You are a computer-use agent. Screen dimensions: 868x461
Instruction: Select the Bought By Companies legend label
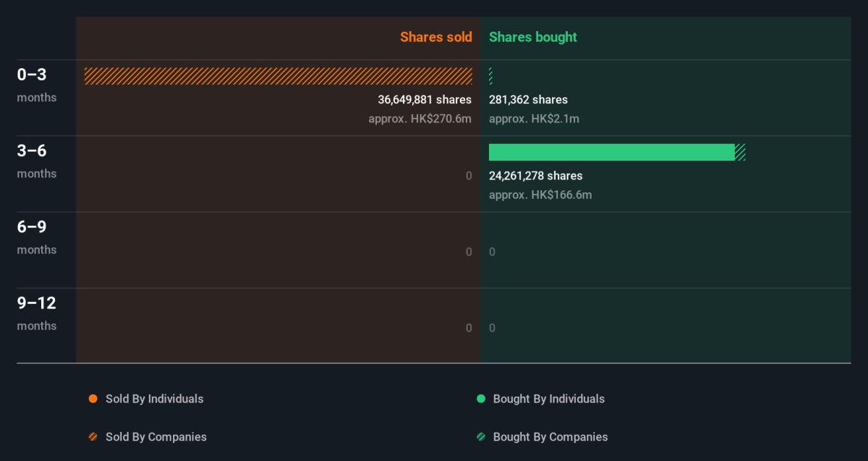550,437
